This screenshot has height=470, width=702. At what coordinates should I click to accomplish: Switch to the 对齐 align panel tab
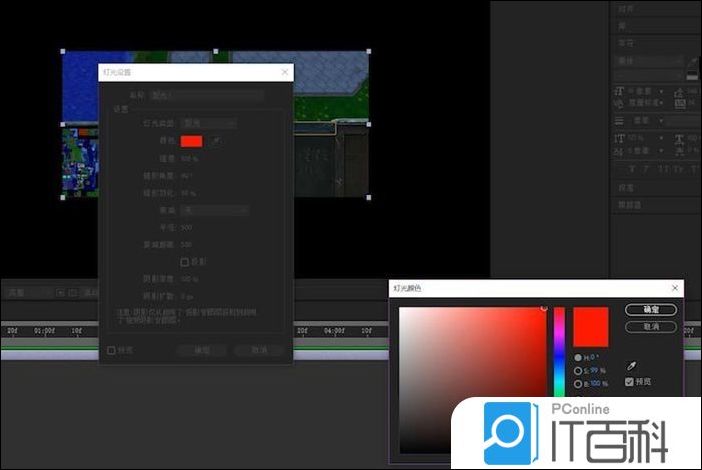[626, 9]
